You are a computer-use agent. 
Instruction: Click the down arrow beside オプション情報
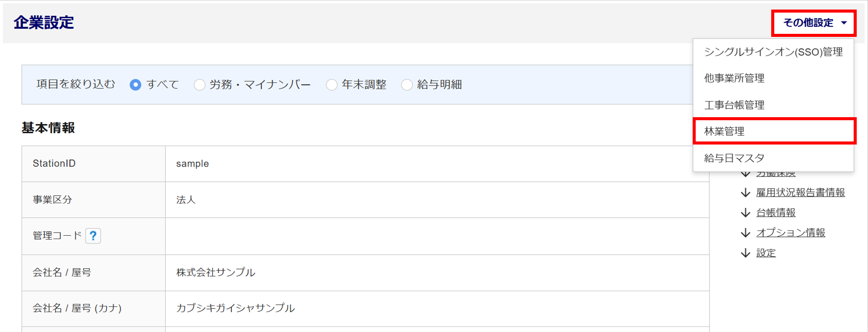pyautogui.click(x=745, y=233)
